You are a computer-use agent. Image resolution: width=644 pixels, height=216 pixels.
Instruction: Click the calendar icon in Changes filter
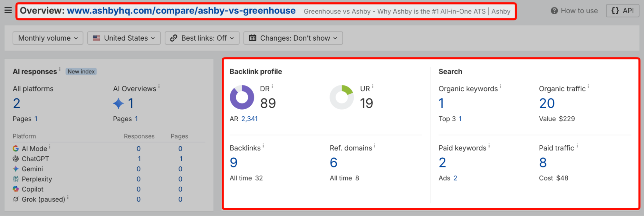point(253,38)
